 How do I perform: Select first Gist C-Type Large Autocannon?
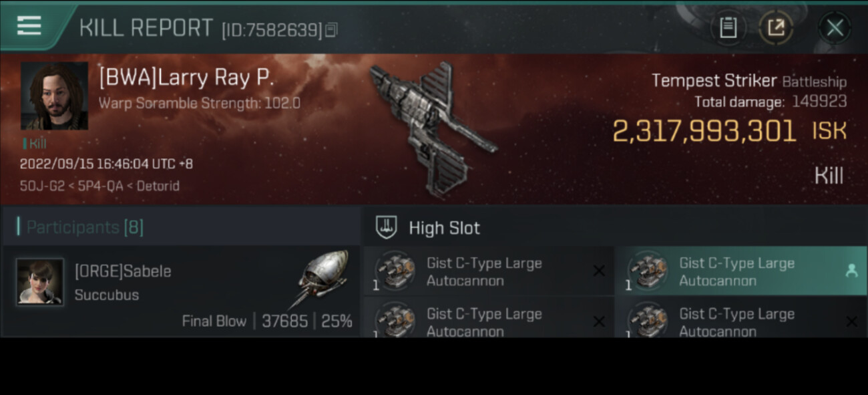(x=488, y=271)
